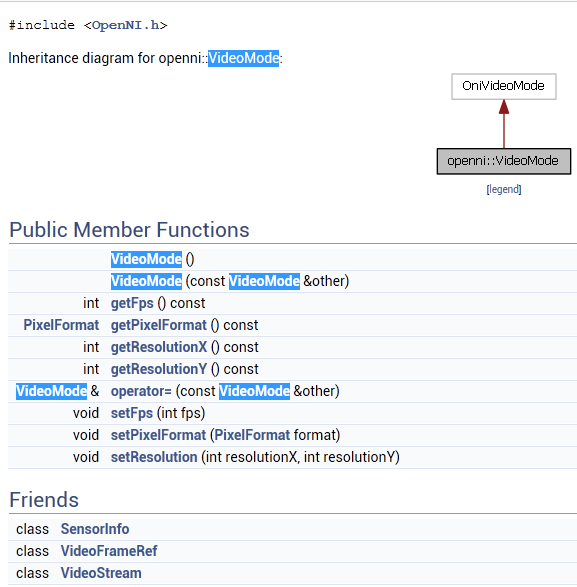Image resolution: width=577 pixels, height=587 pixels.
Task: Open the SensorInfo friend class link
Action: pos(95,529)
